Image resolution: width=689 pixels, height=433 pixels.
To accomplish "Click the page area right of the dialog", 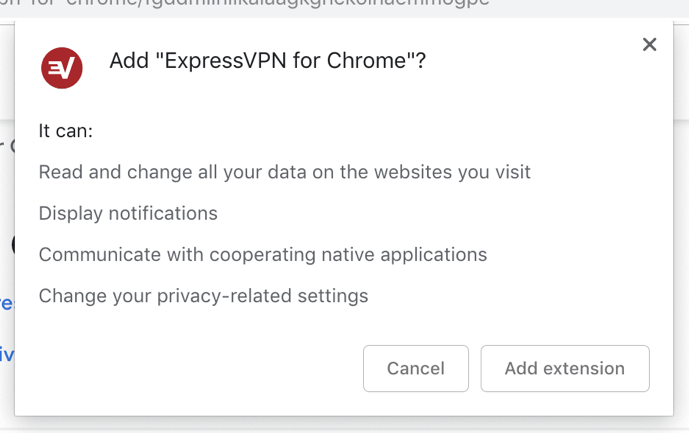I will click(681, 220).
